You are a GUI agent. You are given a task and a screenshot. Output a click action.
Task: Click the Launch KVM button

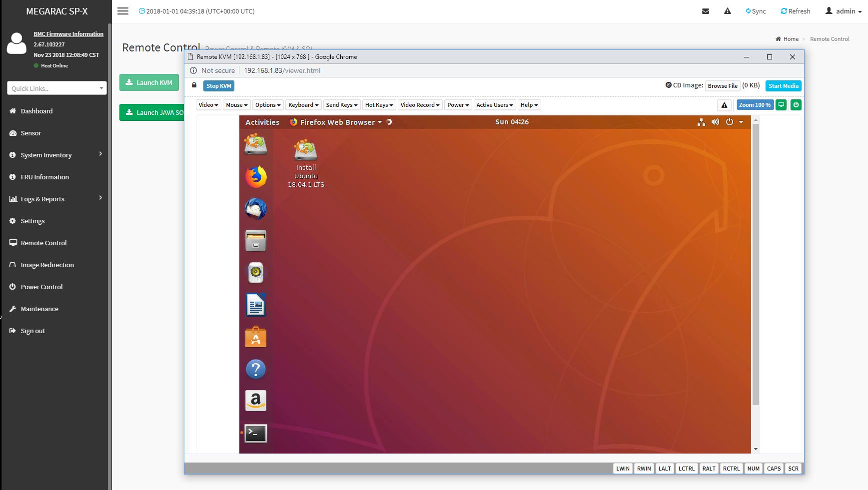coord(149,82)
